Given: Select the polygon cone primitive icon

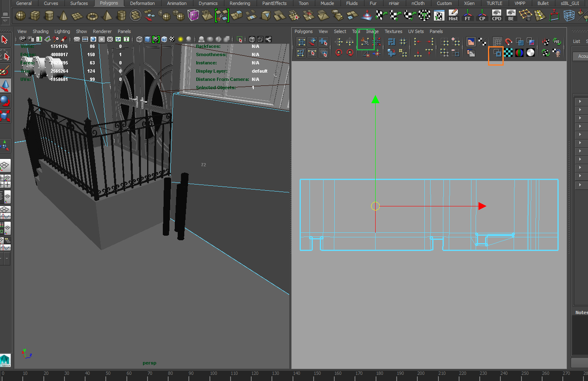Looking at the screenshot, I should [x=63, y=16].
